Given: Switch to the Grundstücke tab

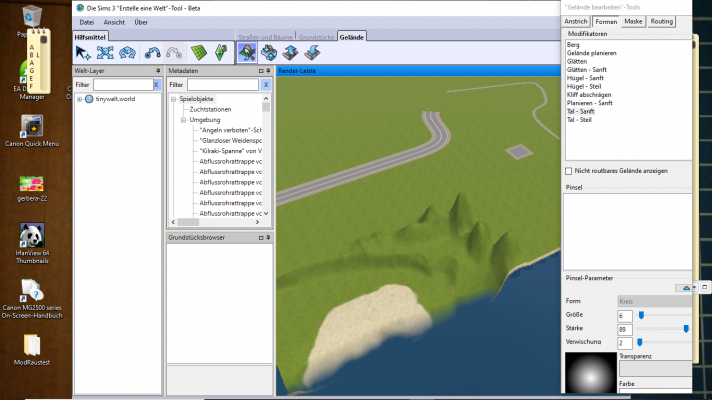Looking at the screenshot, I should (316, 37).
